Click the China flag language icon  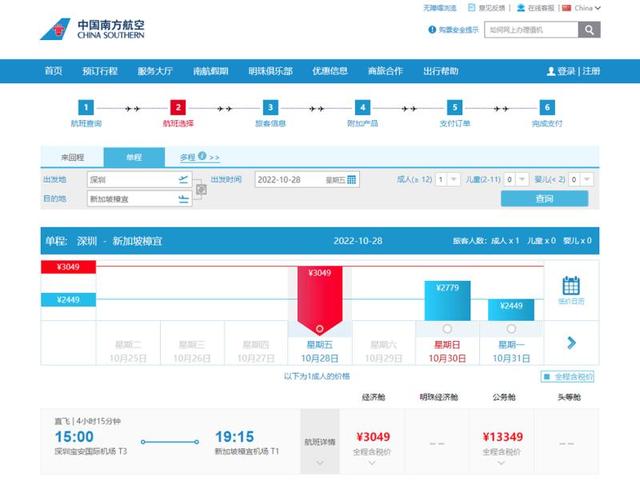566,8
